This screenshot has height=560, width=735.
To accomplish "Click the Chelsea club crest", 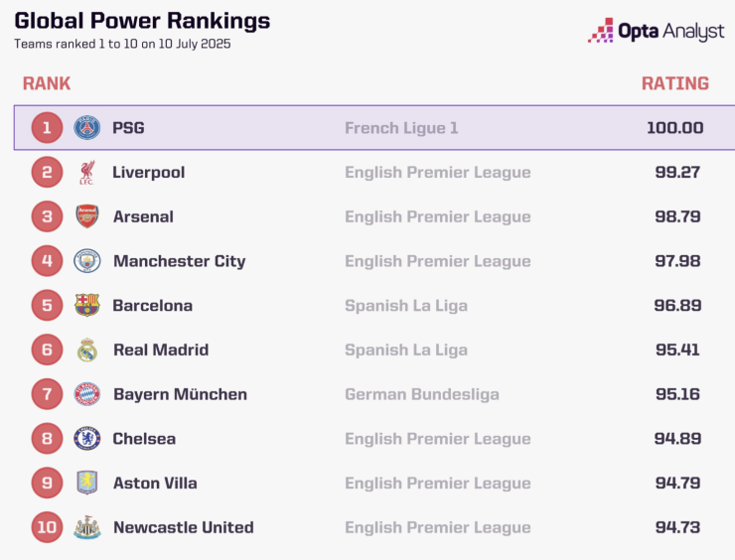I will (x=87, y=439).
